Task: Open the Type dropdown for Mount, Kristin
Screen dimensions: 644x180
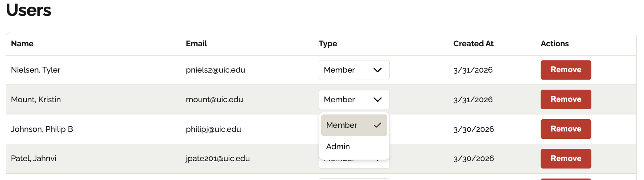Action: point(354,100)
